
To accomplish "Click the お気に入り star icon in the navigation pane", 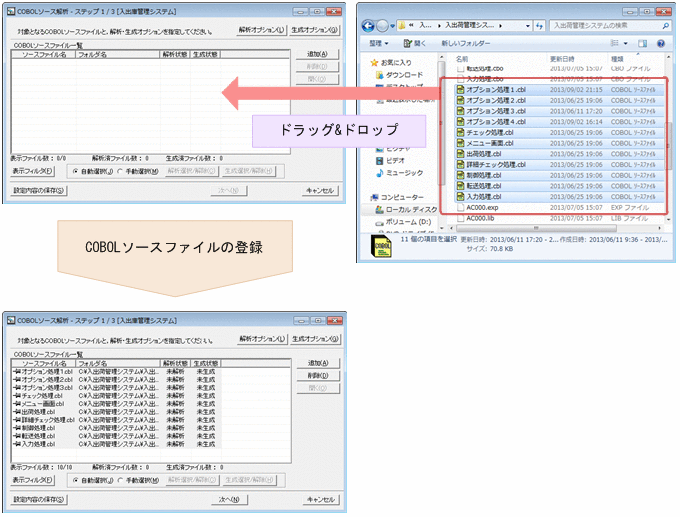I will click(x=374, y=63).
